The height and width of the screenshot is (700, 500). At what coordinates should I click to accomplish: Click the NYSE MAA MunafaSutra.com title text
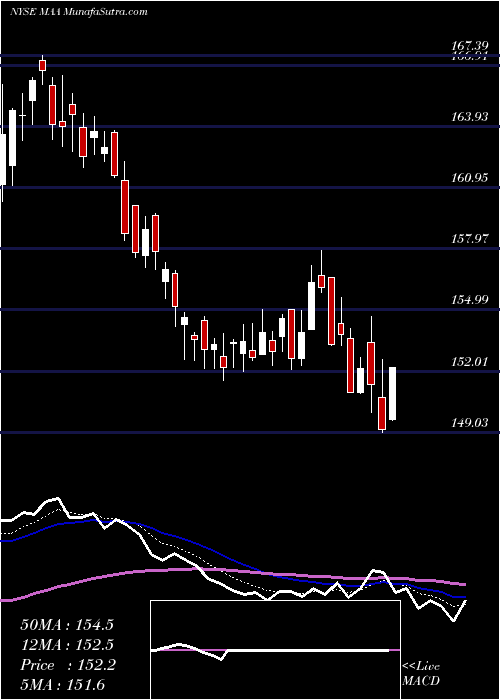click(79, 12)
